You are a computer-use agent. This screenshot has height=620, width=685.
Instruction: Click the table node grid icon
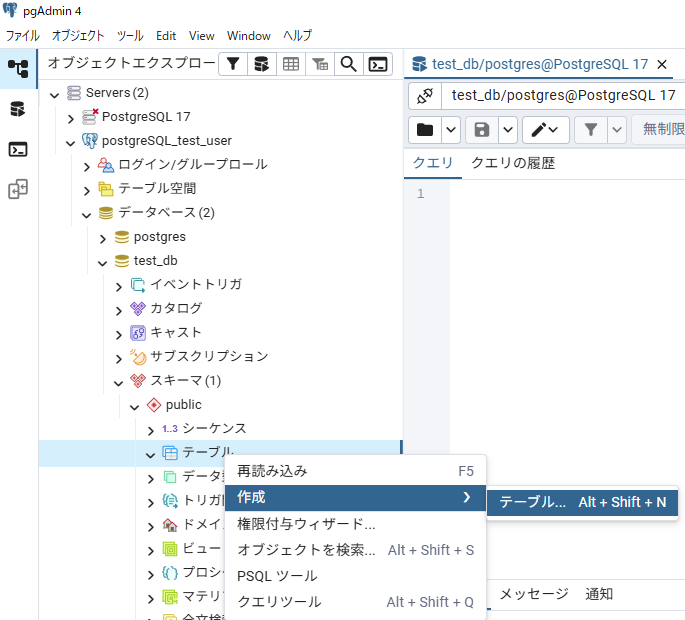(170, 453)
